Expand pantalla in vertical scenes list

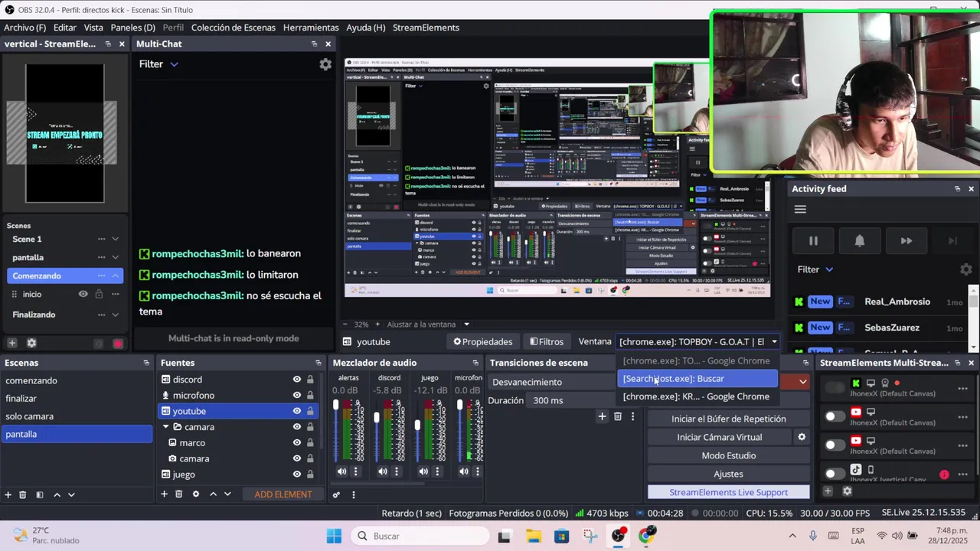(115, 257)
